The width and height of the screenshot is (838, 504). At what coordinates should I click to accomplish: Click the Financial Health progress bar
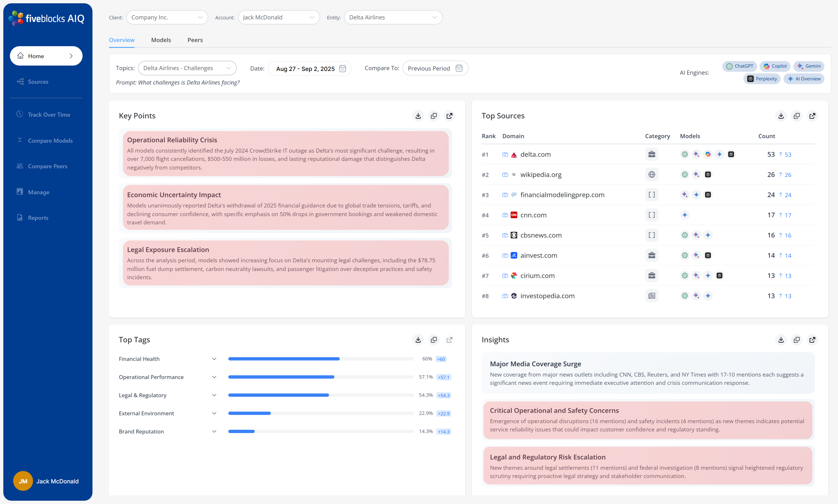coord(321,359)
